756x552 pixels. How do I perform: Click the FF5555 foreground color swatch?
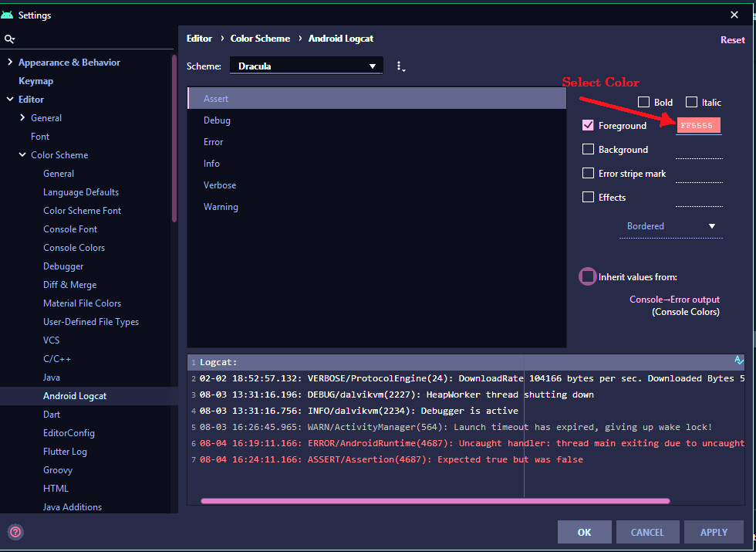(699, 126)
